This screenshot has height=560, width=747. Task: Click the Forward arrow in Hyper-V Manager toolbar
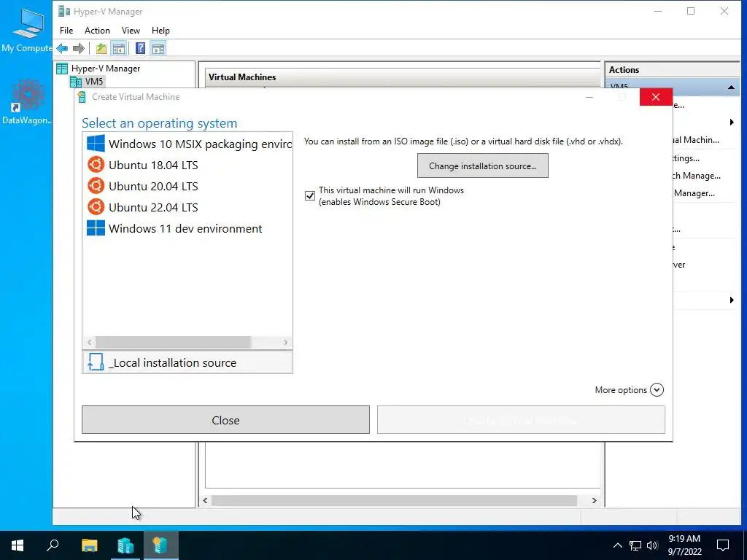coord(79,48)
